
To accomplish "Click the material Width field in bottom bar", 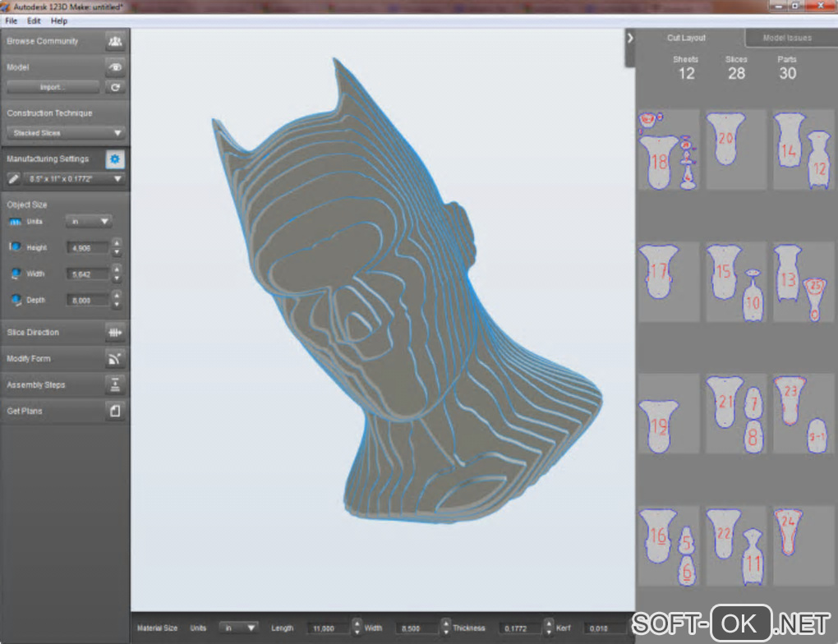I will tap(418, 628).
